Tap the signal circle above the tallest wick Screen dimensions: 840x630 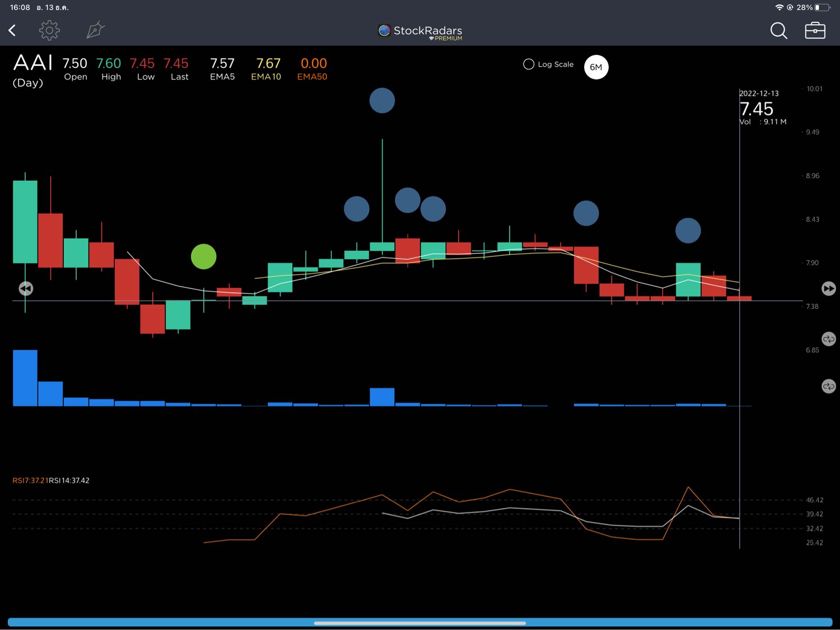pyautogui.click(x=382, y=101)
